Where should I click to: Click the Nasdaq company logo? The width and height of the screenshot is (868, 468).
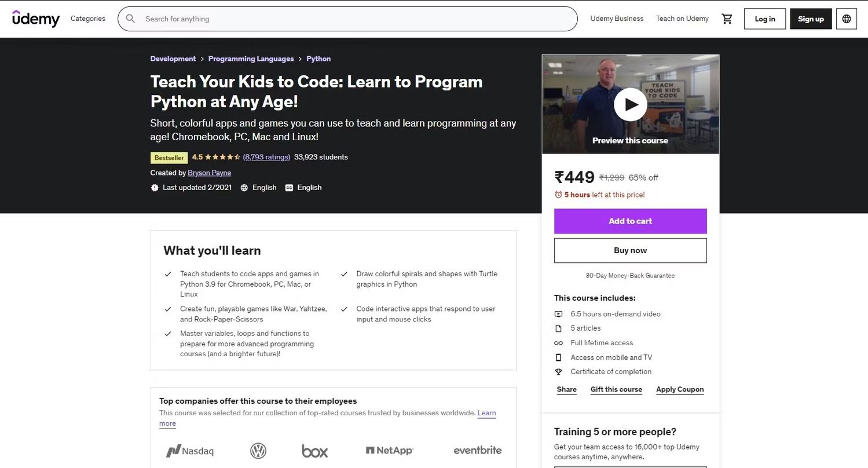pyautogui.click(x=190, y=451)
